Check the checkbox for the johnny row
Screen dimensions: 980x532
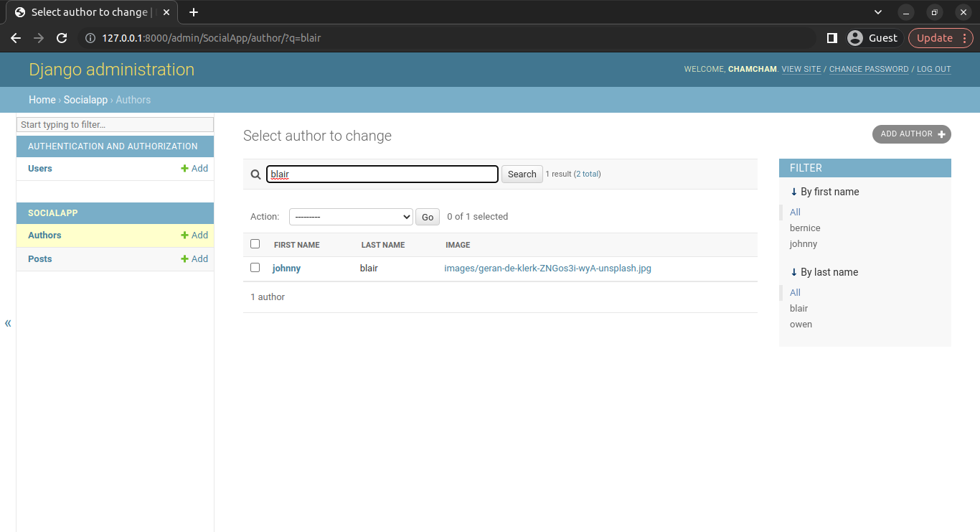(x=255, y=268)
